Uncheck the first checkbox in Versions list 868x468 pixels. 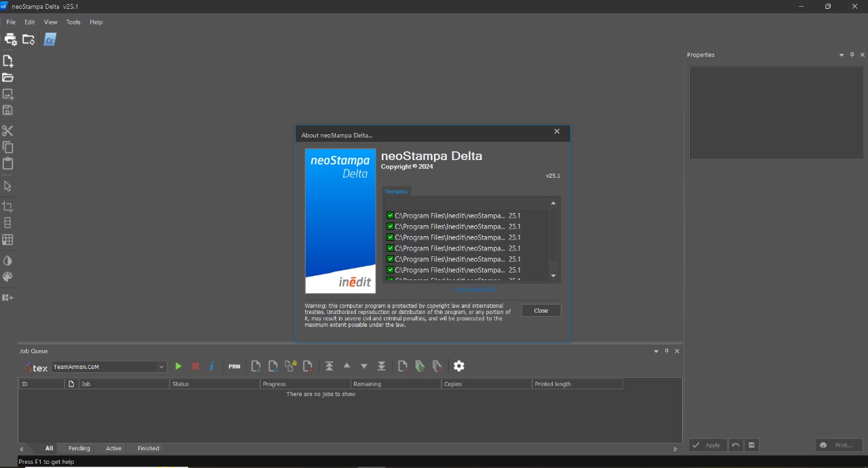391,216
